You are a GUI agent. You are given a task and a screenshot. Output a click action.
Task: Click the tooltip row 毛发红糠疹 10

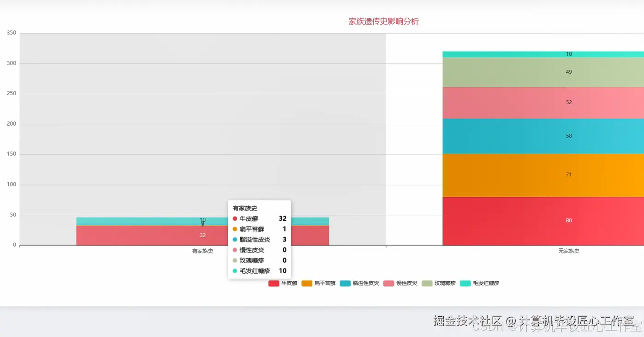pos(259,271)
